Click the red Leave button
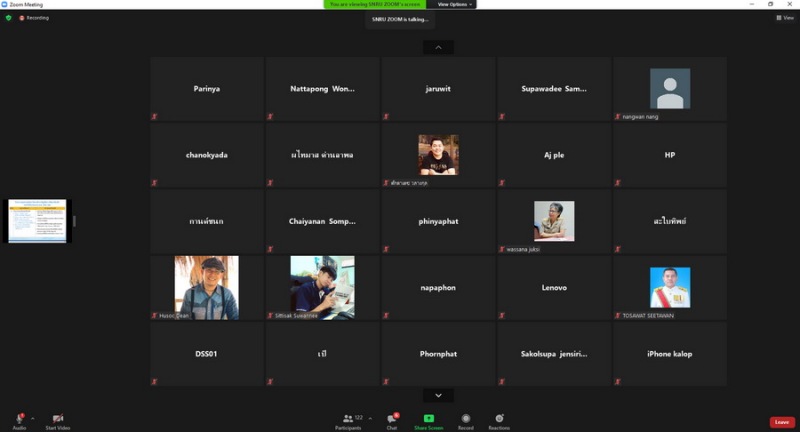800x432 pixels. (x=782, y=422)
